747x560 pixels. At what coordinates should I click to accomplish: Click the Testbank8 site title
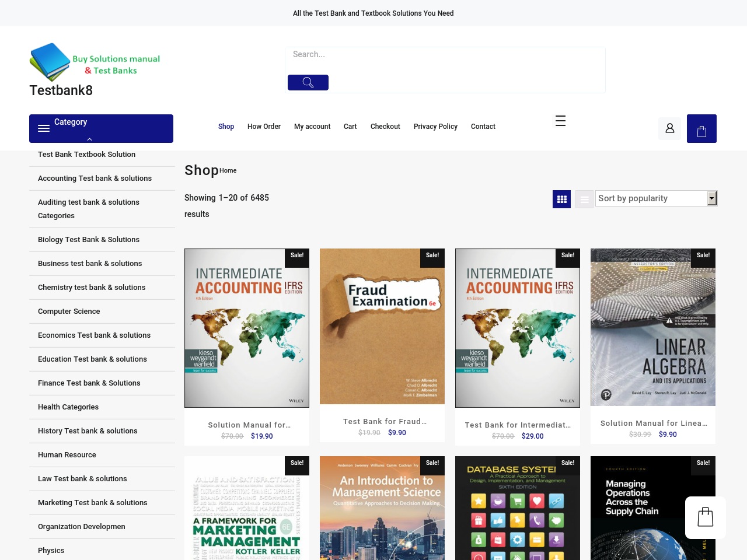[61, 90]
